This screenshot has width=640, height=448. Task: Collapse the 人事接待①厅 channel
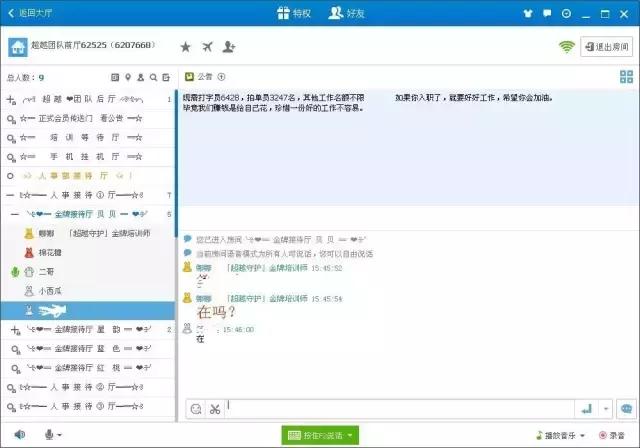click(x=11, y=195)
